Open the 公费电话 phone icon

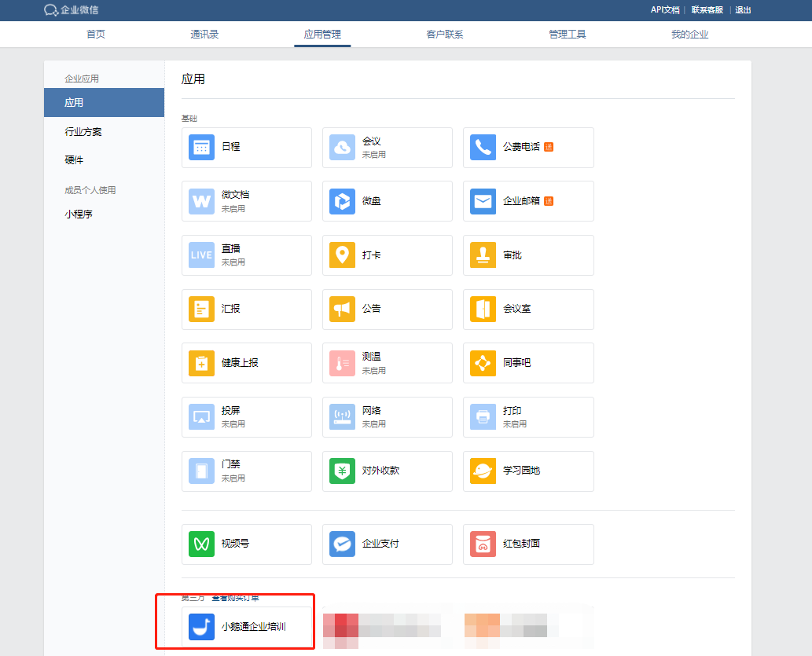[483, 147]
